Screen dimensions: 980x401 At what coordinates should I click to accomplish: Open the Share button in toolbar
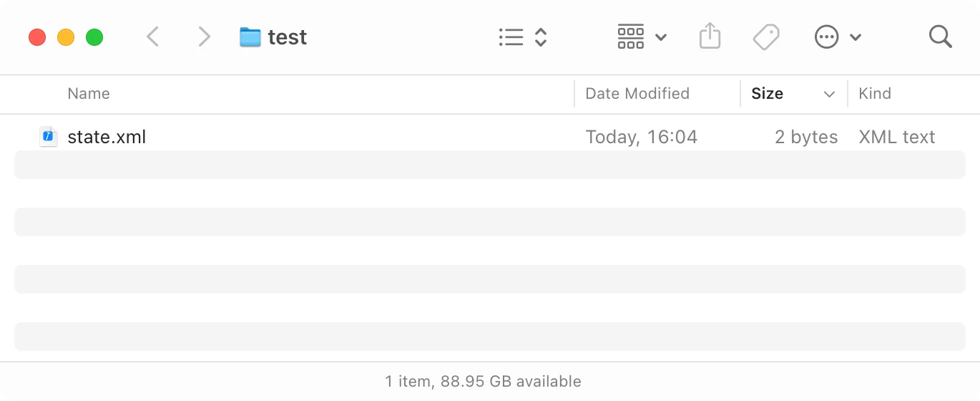(710, 36)
